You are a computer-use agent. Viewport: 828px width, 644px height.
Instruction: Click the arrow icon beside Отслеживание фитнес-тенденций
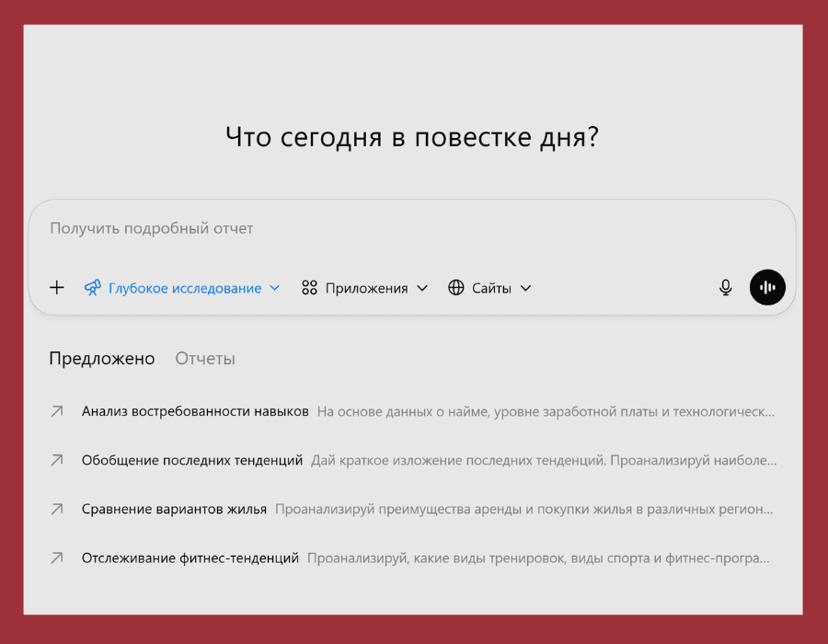(57, 558)
